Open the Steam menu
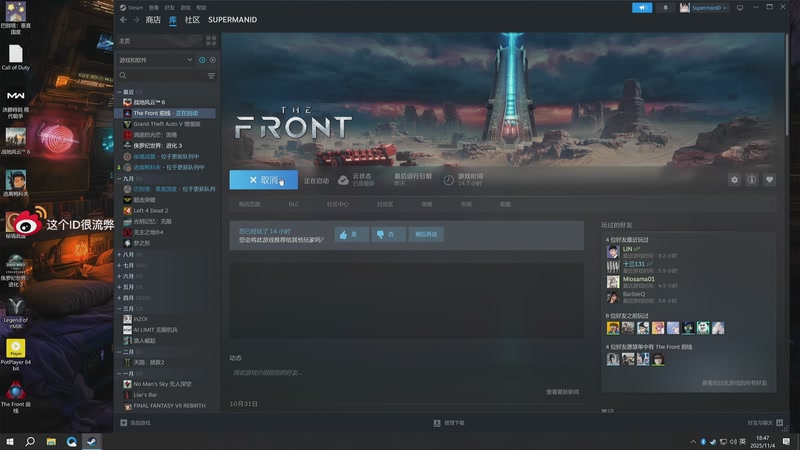 click(132, 8)
